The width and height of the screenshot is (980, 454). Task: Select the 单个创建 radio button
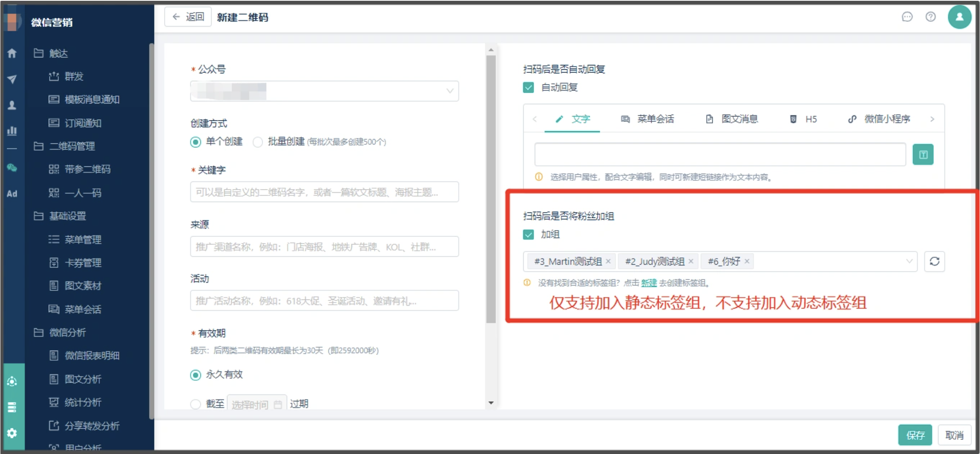tap(196, 142)
